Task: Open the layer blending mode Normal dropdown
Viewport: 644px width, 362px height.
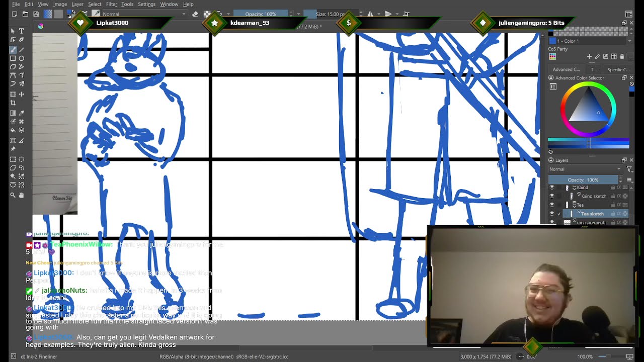Action: click(586, 169)
